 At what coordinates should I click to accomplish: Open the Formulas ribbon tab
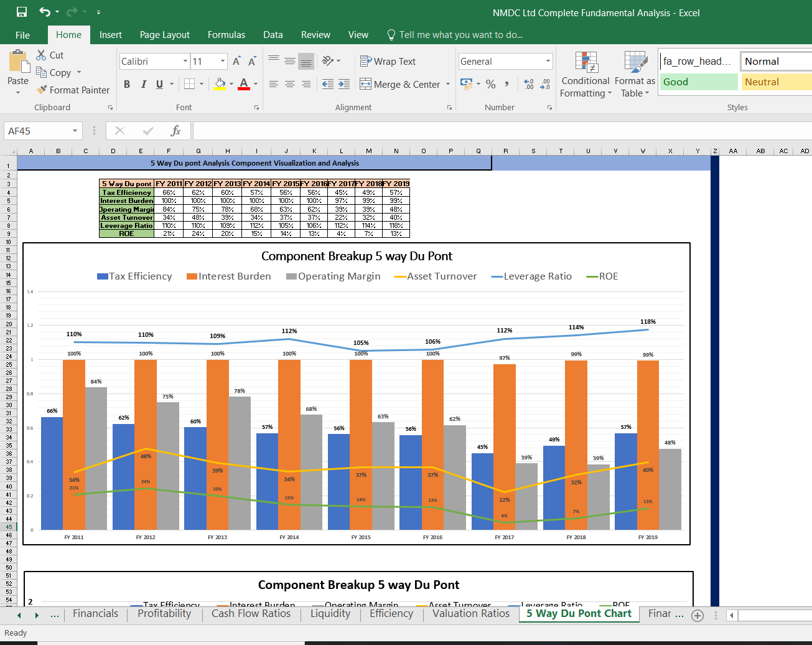click(x=226, y=35)
